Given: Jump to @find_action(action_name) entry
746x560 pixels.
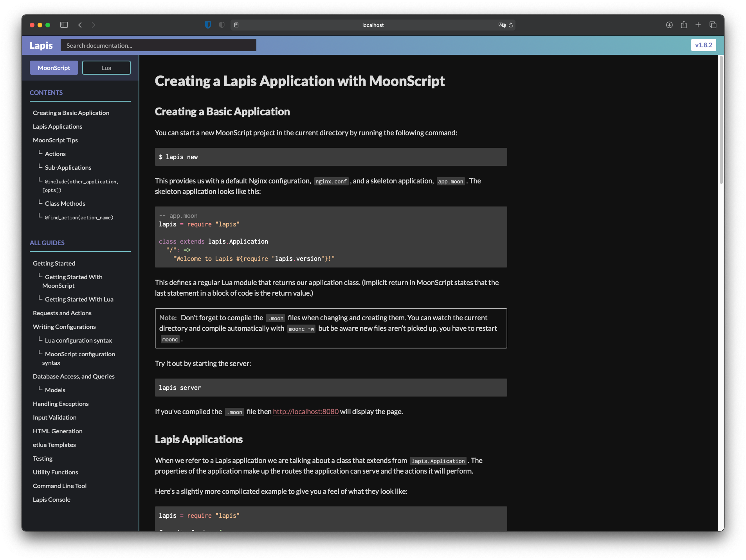Looking at the screenshot, I should [x=79, y=217].
